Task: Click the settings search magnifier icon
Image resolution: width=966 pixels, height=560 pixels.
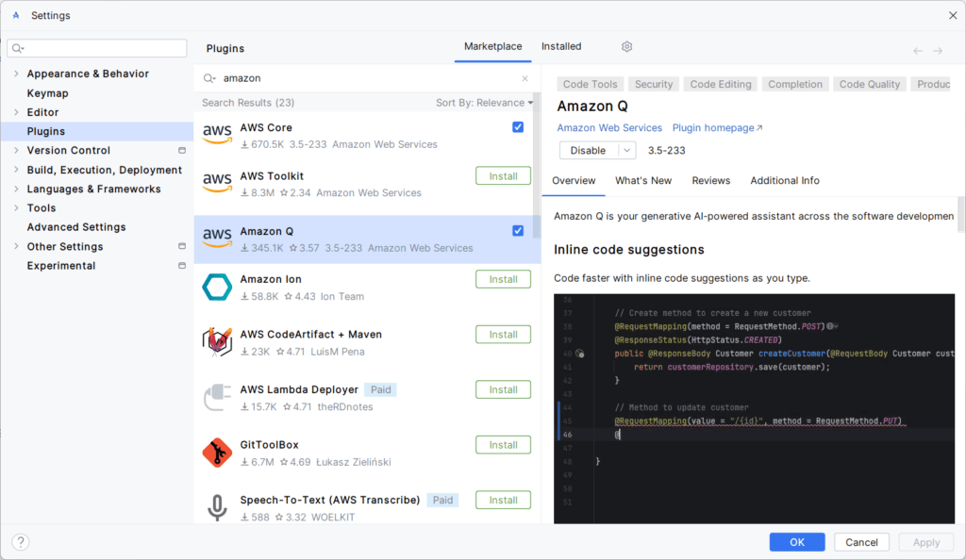Action: (x=18, y=48)
